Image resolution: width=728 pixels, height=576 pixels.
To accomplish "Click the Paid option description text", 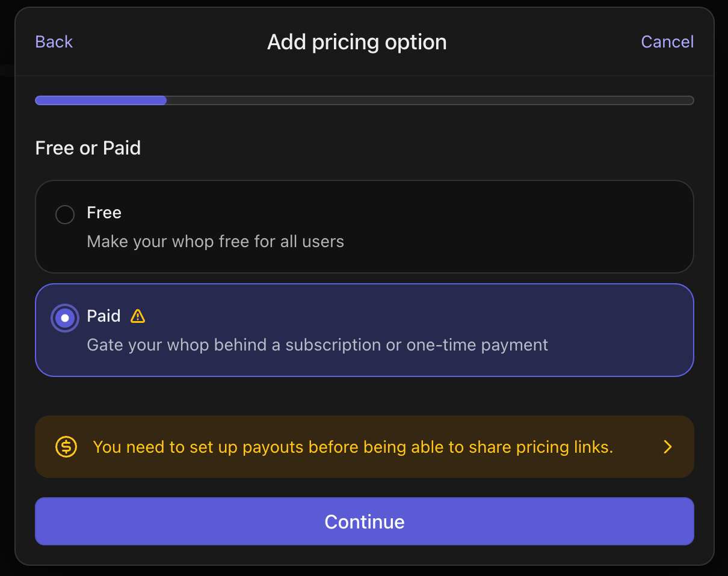I will [318, 345].
